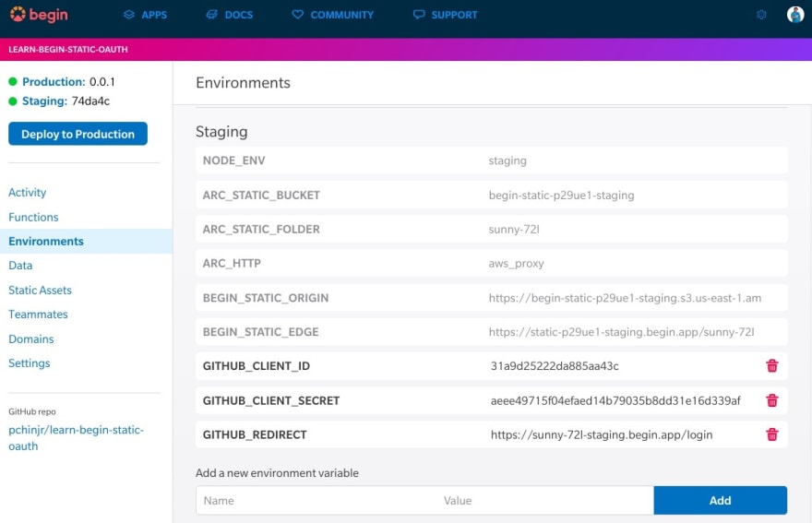Open Settings in sidebar
Image resolution: width=812 pixels, height=523 pixels.
(29, 363)
